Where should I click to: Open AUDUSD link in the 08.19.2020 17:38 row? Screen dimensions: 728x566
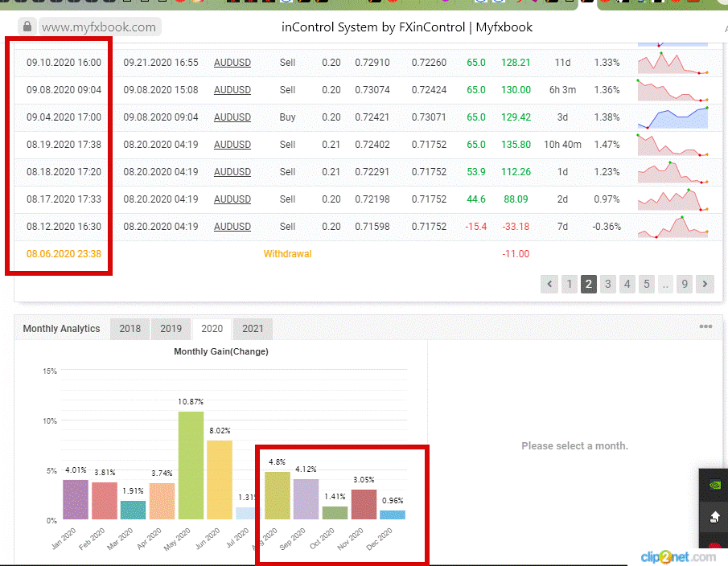pos(232,145)
